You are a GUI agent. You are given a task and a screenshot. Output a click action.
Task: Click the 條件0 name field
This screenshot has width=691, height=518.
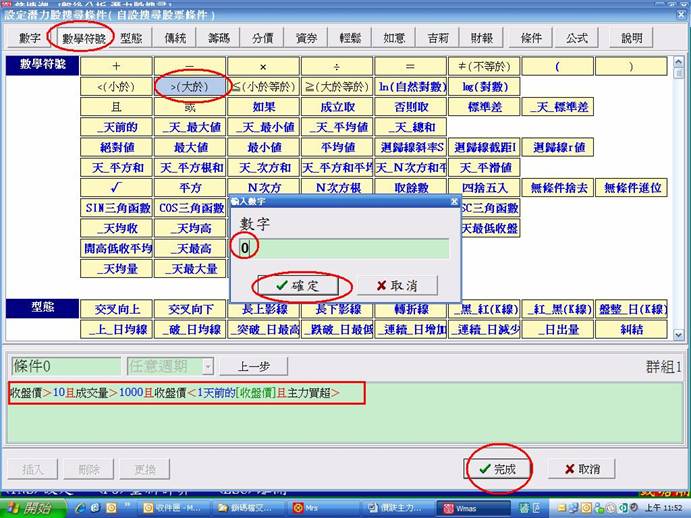[64, 367]
